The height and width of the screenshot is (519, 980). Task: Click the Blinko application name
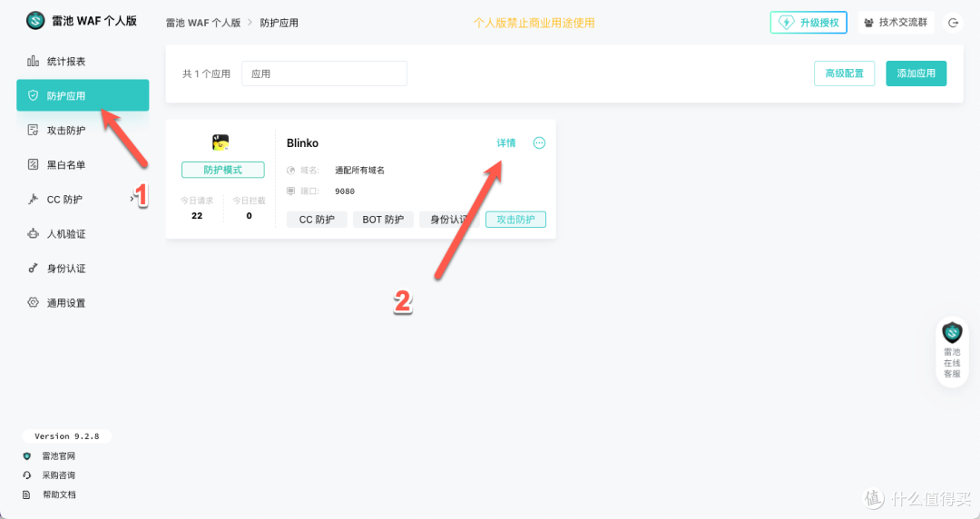click(302, 143)
